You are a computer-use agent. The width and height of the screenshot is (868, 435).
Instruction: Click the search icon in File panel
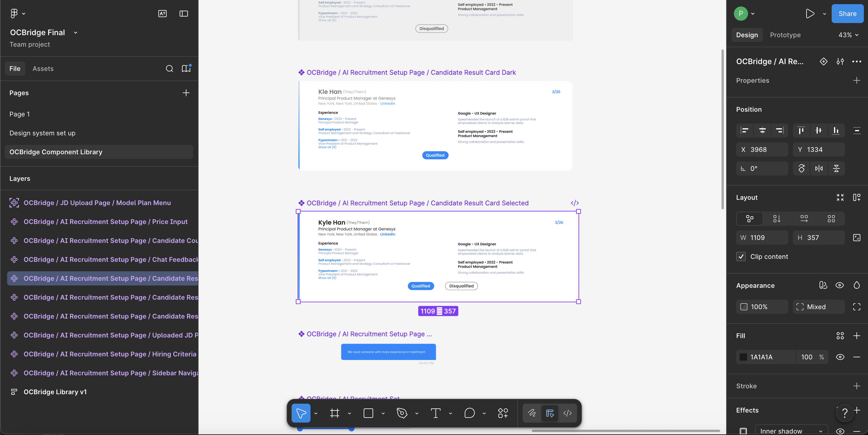click(170, 69)
